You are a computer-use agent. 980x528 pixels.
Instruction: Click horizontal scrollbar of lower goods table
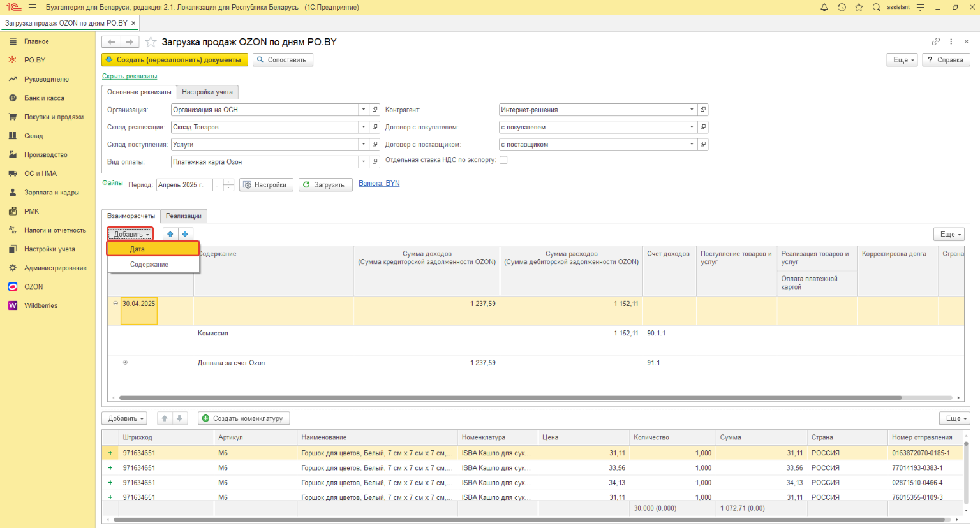pos(530,520)
